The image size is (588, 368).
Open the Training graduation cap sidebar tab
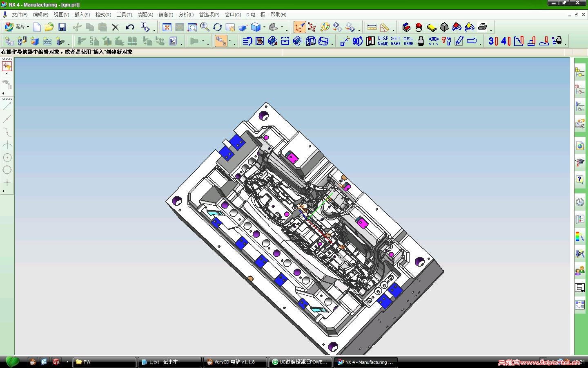tap(580, 162)
